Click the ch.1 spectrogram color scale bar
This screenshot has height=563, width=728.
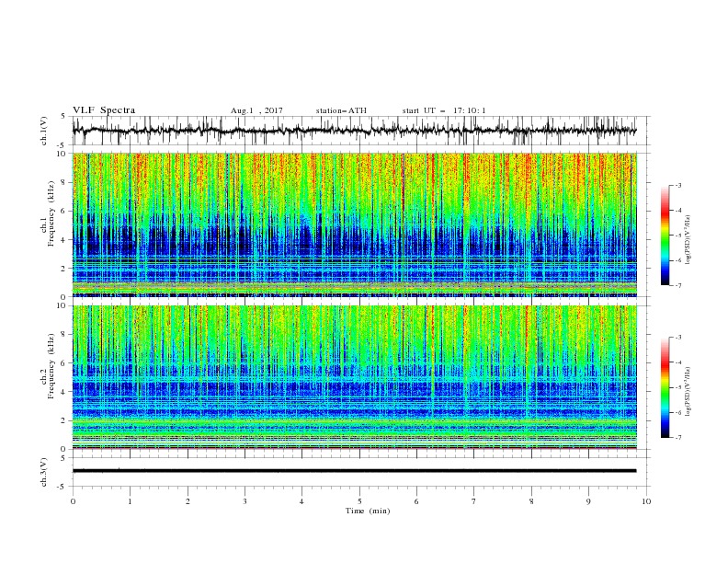pyautogui.click(x=665, y=236)
